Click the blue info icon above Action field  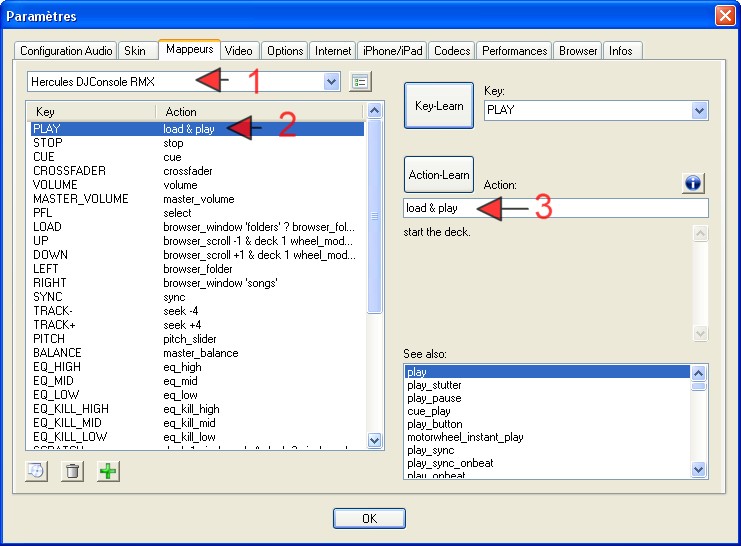(694, 183)
